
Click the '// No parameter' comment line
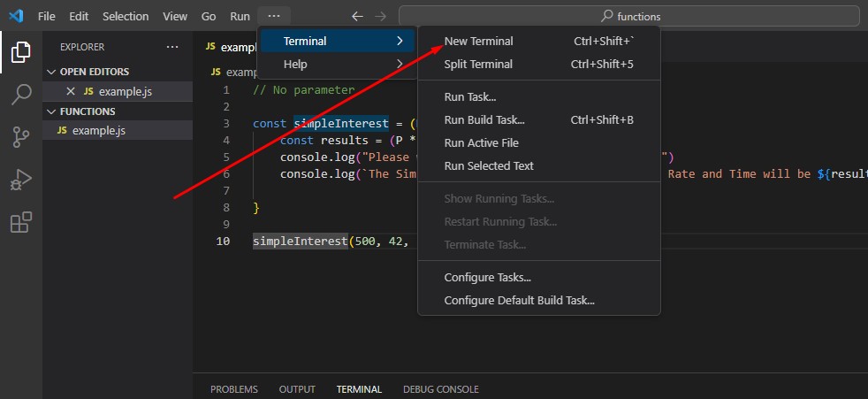(x=304, y=89)
